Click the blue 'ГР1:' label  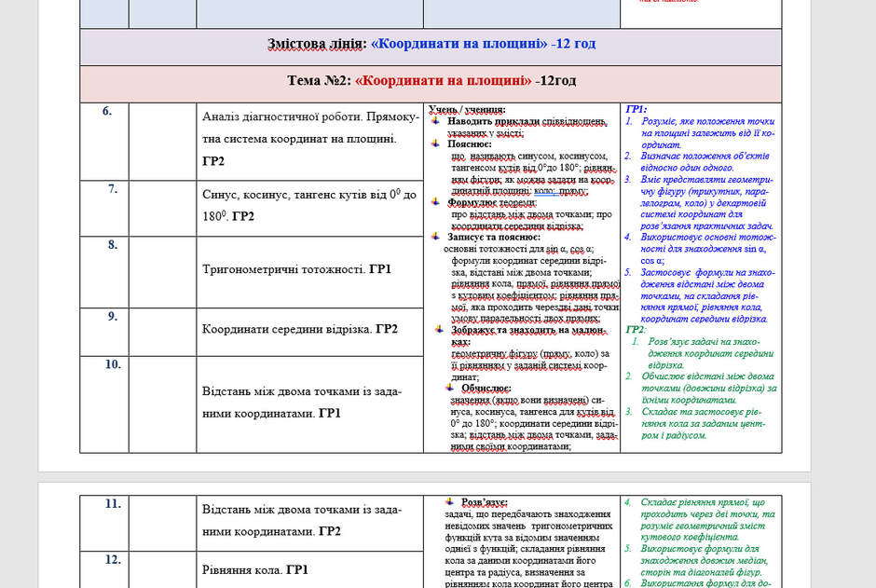tap(636, 109)
